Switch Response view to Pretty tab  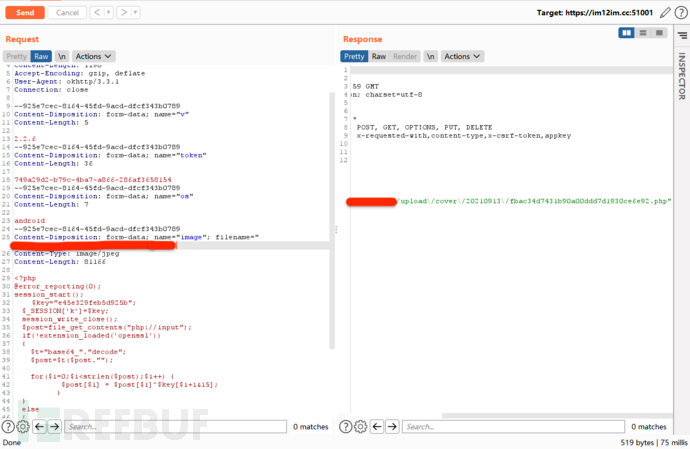click(354, 56)
